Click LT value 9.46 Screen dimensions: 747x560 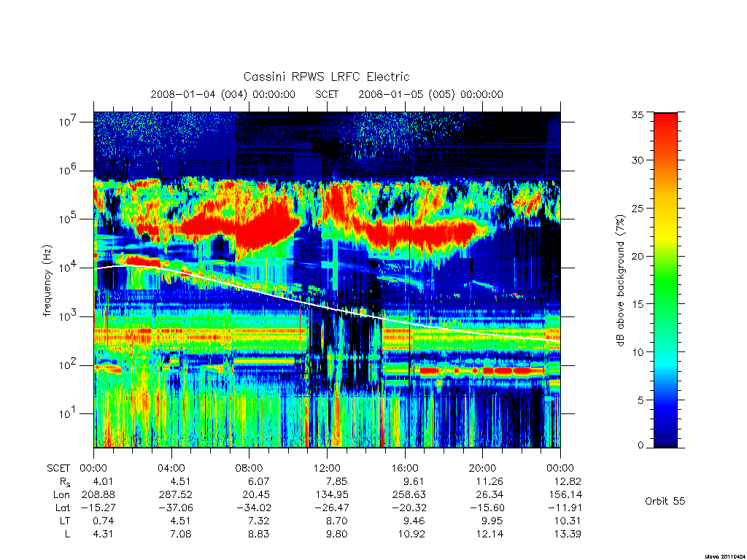(414, 521)
